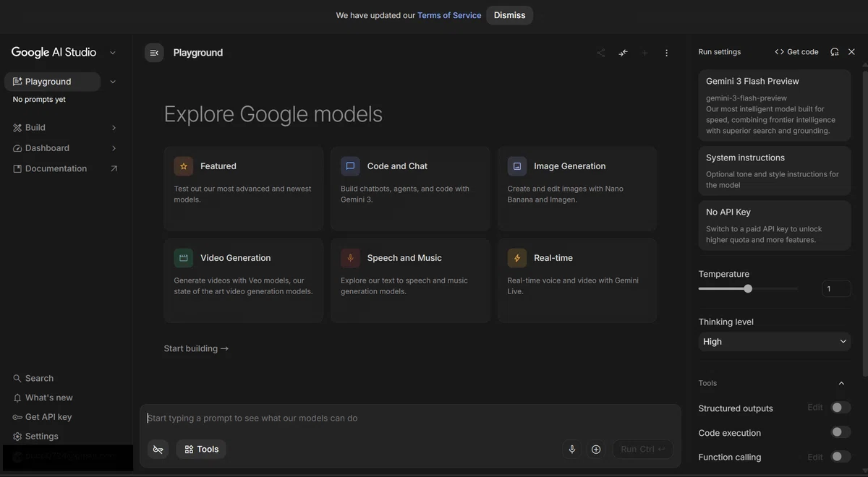Open the Speech and Music card
The image size is (868, 477).
(411, 280)
